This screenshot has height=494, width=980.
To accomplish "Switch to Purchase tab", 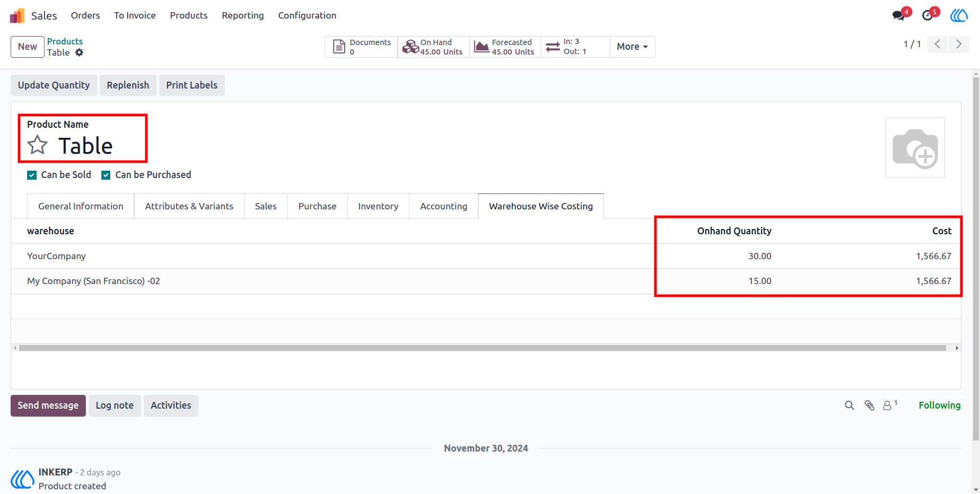I will [317, 206].
